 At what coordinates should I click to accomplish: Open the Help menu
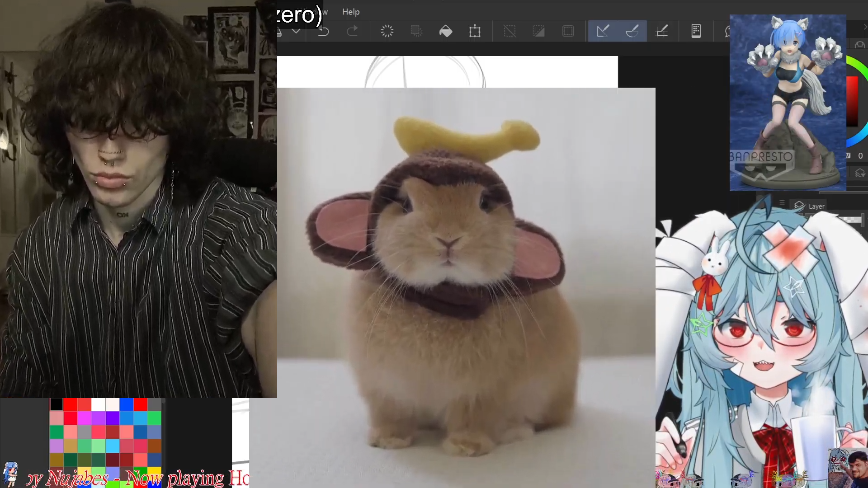coord(351,12)
